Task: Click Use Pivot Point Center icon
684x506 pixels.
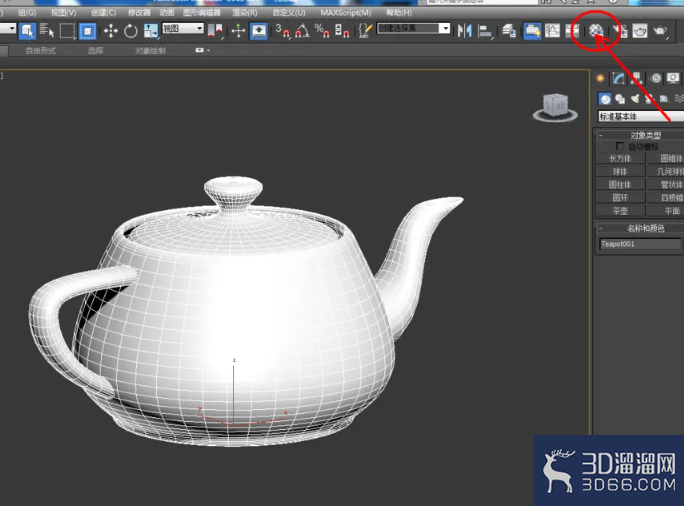Action: (x=215, y=31)
